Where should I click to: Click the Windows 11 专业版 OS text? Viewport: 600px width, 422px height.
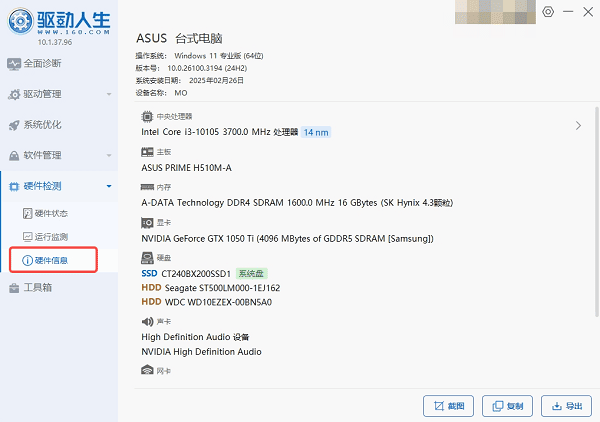[x=219, y=56]
